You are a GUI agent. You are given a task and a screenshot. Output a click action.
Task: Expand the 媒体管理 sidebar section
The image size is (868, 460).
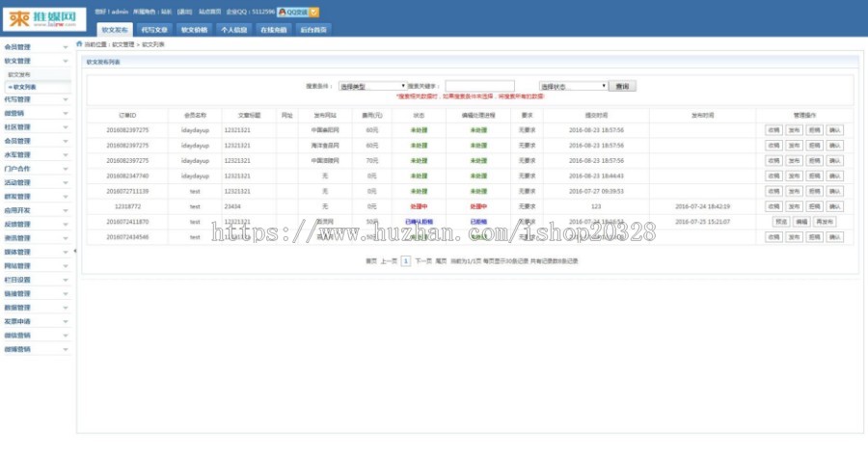click(x=36, y=252)
